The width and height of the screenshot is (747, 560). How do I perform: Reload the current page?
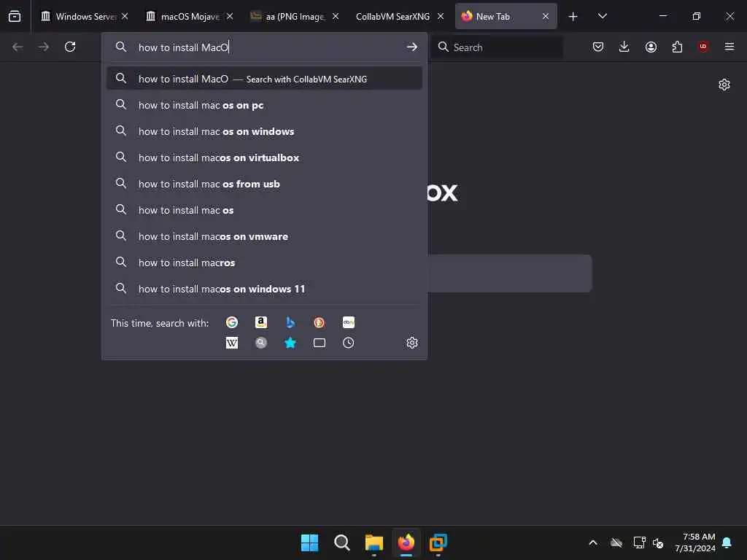point(70,47)
